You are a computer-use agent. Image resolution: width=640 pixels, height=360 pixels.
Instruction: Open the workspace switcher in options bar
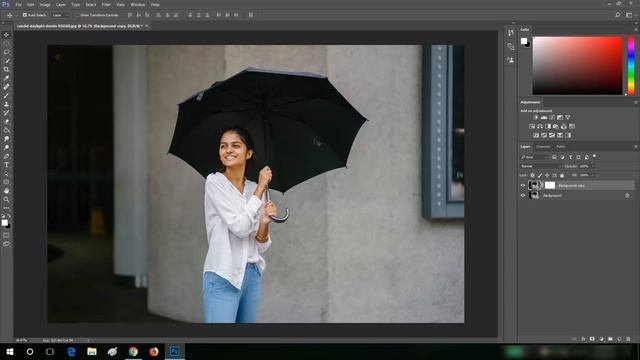tap(629, 15)
